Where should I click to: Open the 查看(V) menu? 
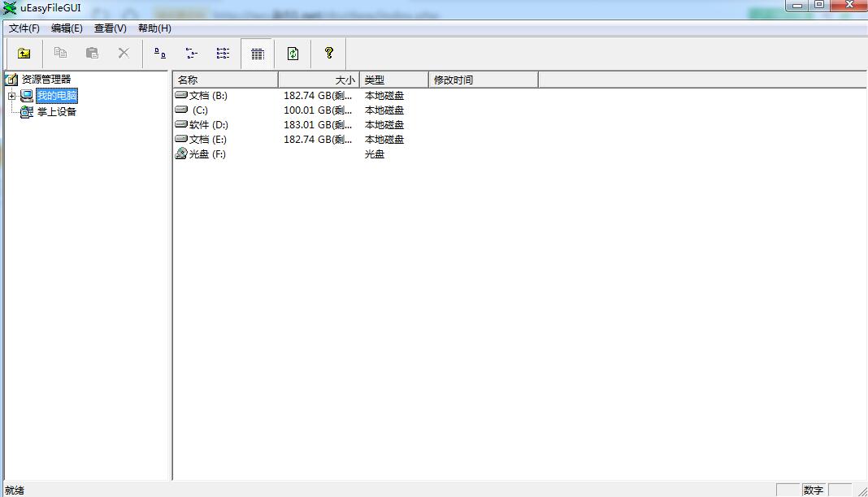(110, 28)
